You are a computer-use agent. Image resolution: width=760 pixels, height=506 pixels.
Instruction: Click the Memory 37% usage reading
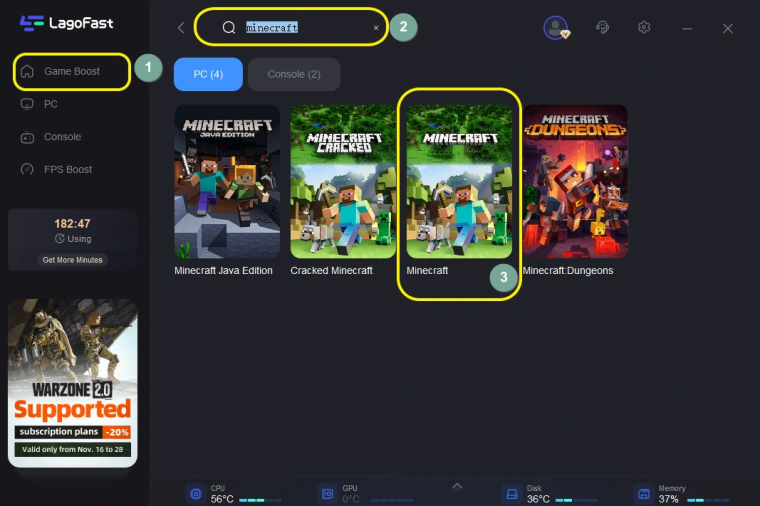(668, 499)
